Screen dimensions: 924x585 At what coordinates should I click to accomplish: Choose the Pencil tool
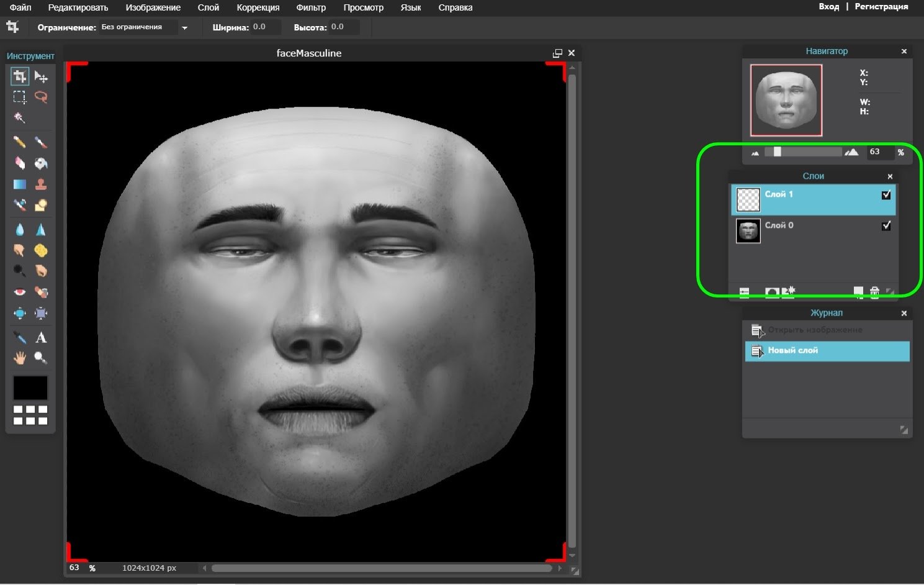click(x=20, y=142)
